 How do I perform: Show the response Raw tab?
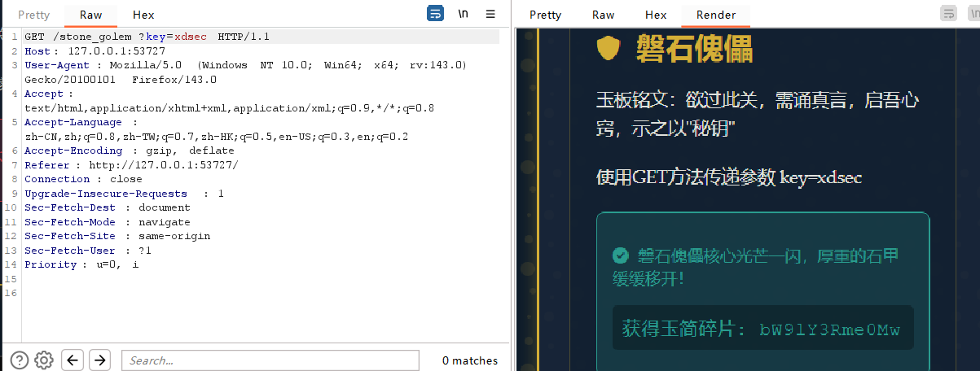click(603, 15)
